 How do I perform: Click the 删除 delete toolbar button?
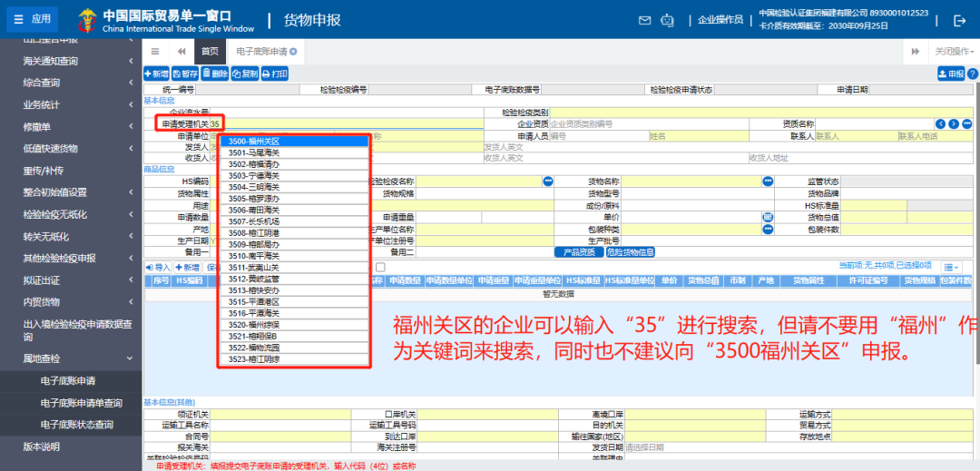click(215, 74)
